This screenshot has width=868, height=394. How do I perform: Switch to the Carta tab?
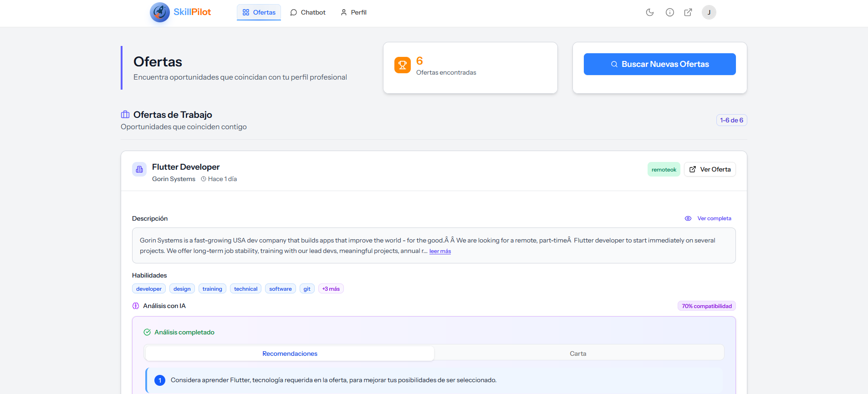(578, 354)
